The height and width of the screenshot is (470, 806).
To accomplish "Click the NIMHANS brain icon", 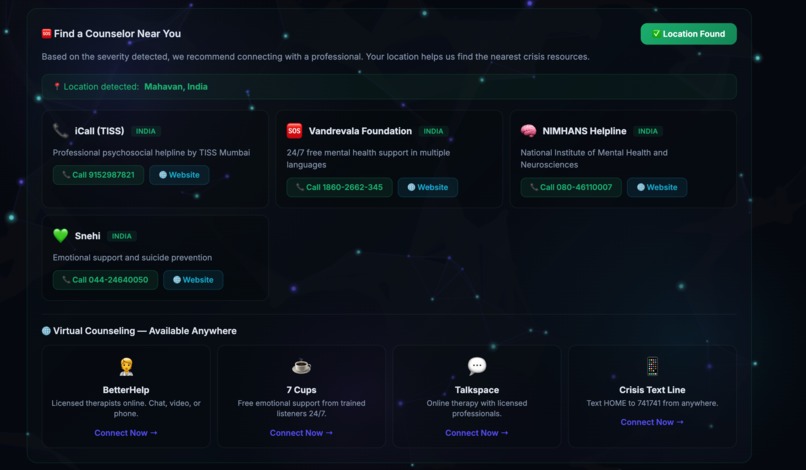I will tap(528, 131).
